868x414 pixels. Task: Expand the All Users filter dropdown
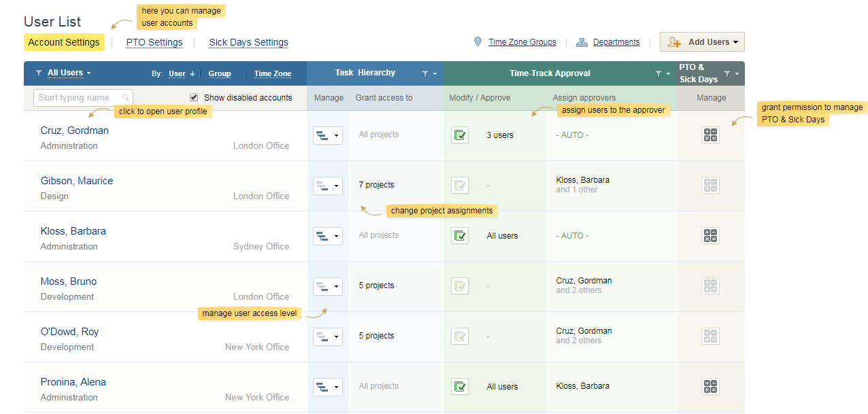click(x=68, y=73)
